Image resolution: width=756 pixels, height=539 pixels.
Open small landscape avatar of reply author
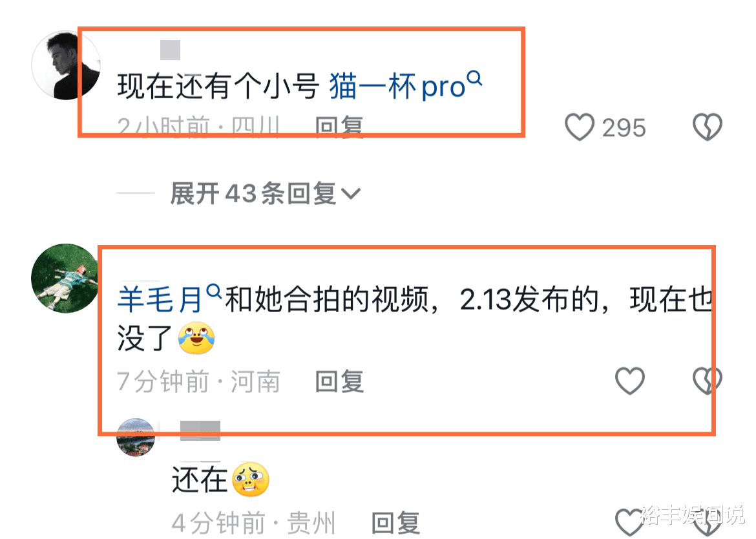[x=136, y=437]
